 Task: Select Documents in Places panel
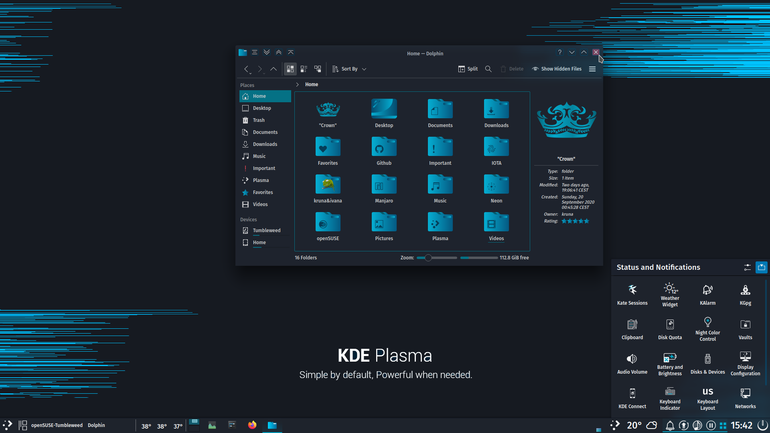coord(265,132)
